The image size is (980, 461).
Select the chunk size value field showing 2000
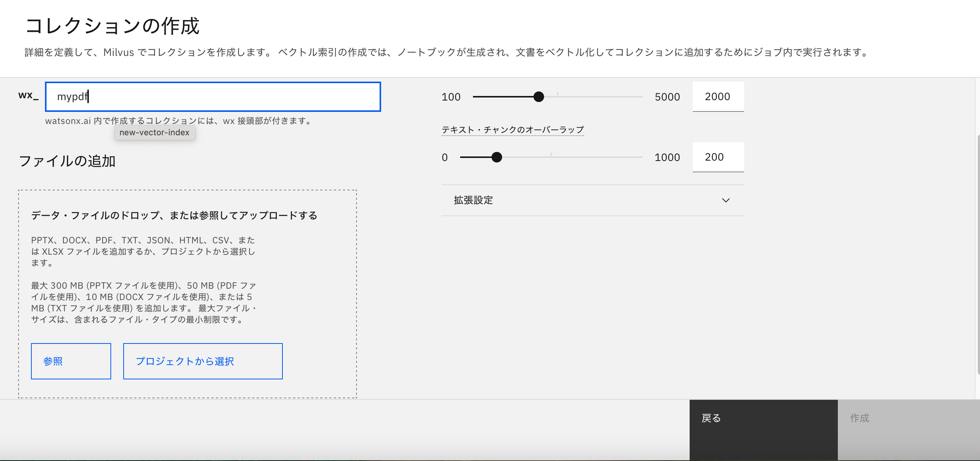718,97
